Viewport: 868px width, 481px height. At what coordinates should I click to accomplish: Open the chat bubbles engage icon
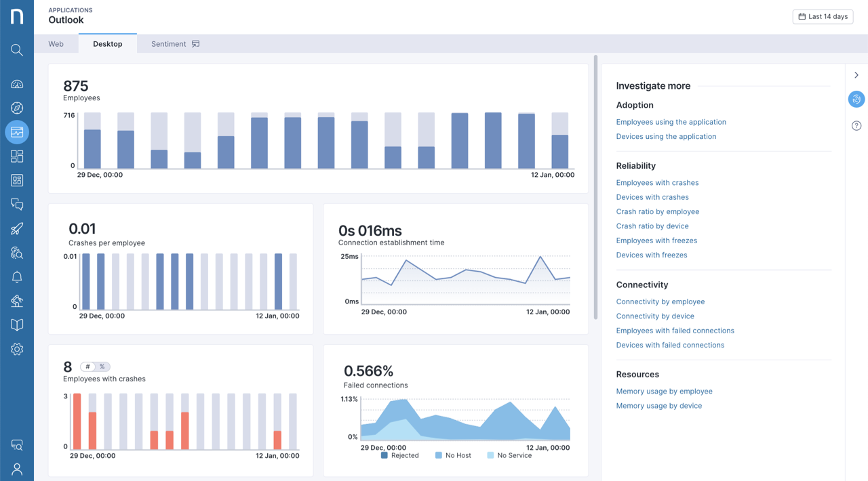point(17,204)
